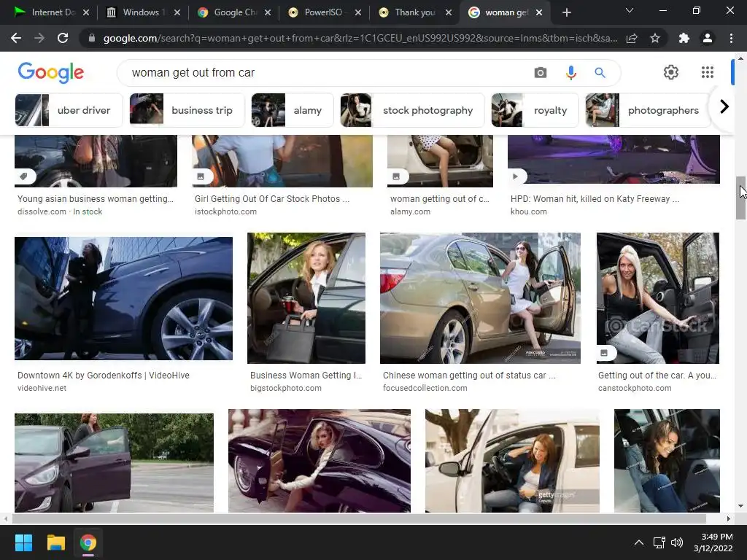The height and width of the screenshot is (560, 747).
Task: Filter results by royalty chip
Action: coord(535,110)
